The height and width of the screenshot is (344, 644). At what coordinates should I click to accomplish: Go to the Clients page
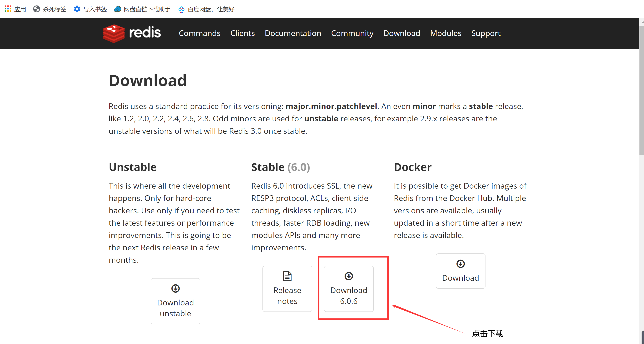point(243,33)
